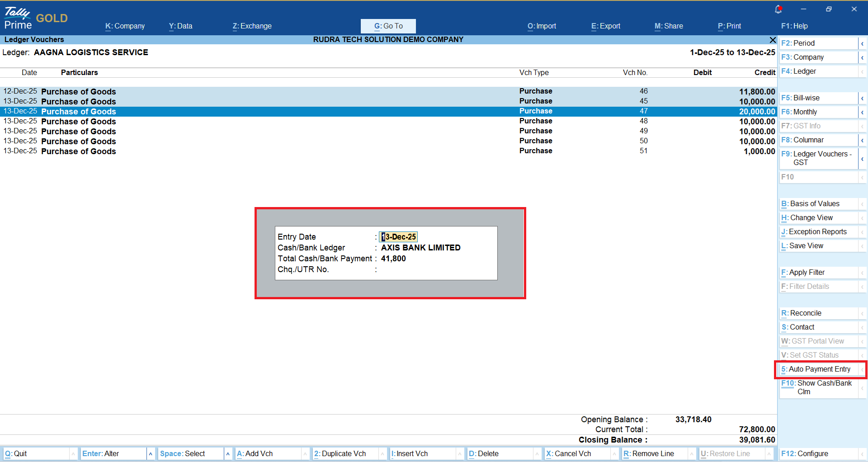Click the Tally Prime GOLD logo
This screenshot has height=462, width=868.
35,18
